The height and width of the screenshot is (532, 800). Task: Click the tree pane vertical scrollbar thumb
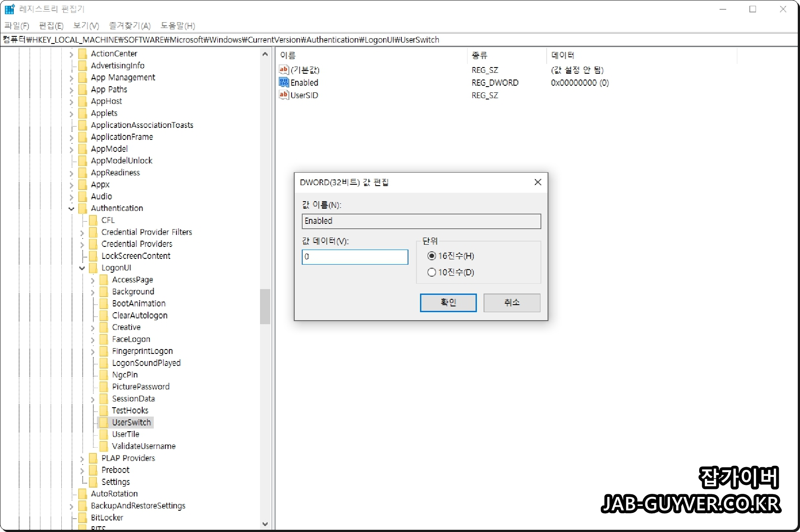pos(265,306)
